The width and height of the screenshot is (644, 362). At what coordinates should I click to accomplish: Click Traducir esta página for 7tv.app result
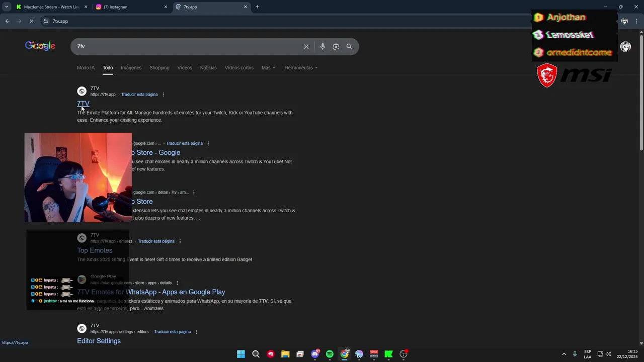coord(139,95)
